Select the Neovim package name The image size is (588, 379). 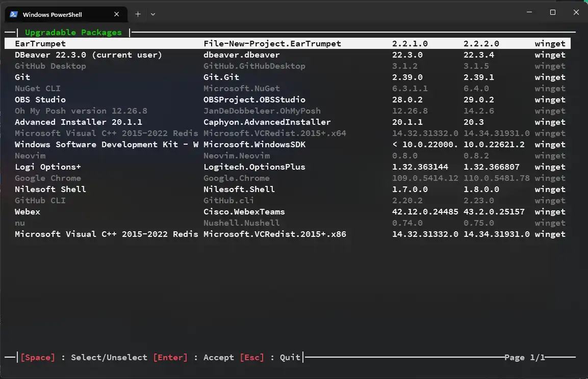[30, 156]
